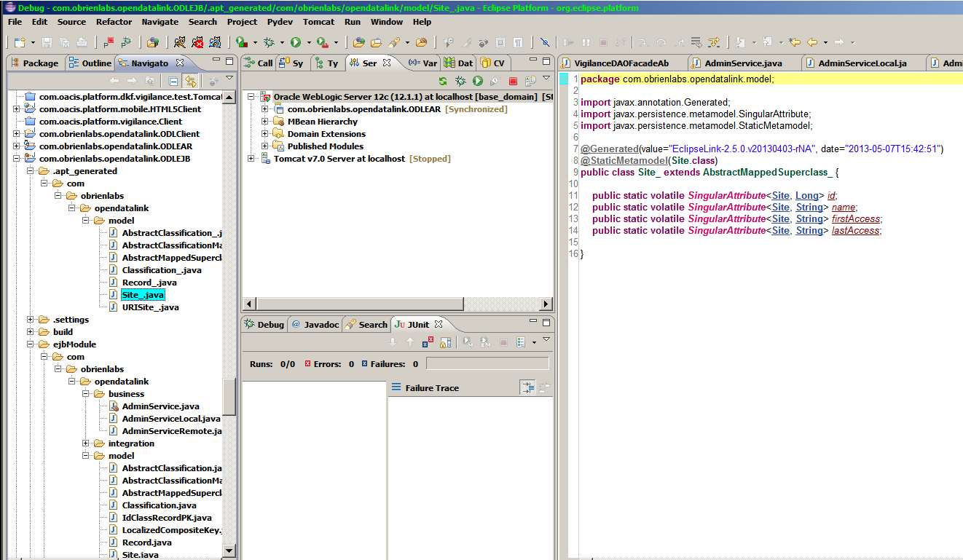Click the green Start server icon in Servers view

tap(478, 82)
